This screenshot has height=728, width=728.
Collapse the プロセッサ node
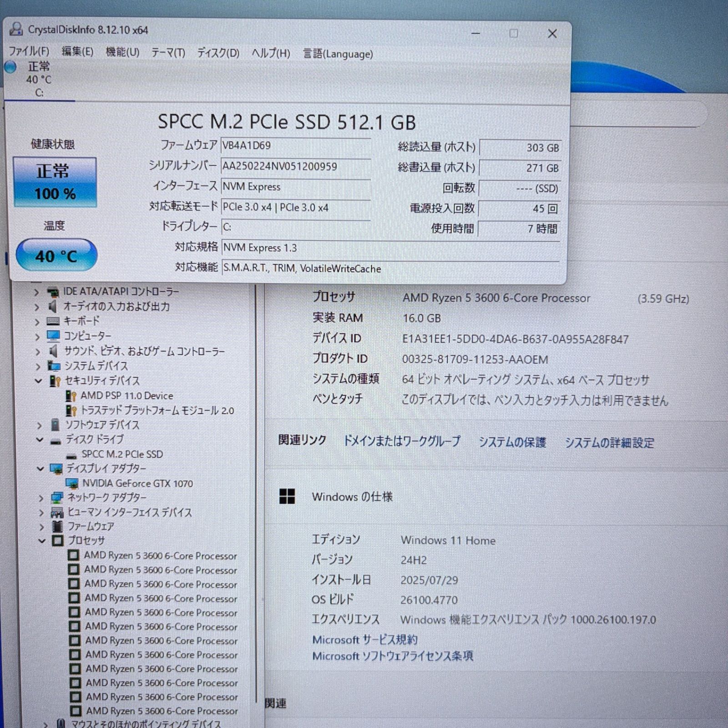(x=42, y=541)
